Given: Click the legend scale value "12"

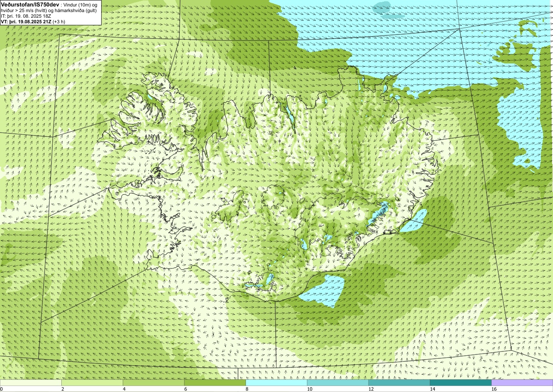Looking at the screenshot, I should pyautogui.click(x=371, y=389).
